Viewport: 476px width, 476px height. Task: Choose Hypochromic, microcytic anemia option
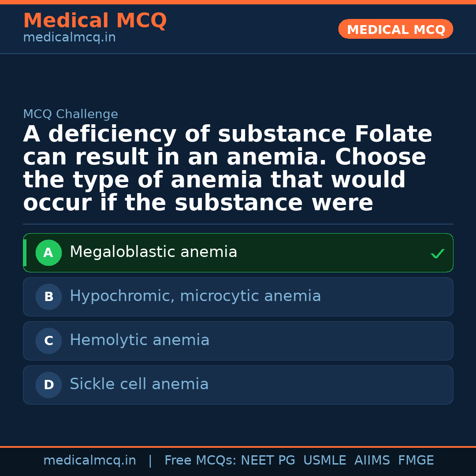195,296
